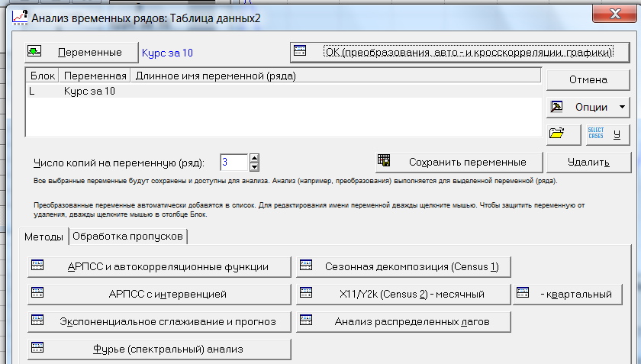641x364 pixels.
Task: Click the green variables icon on Переменные
Action: 34,51
